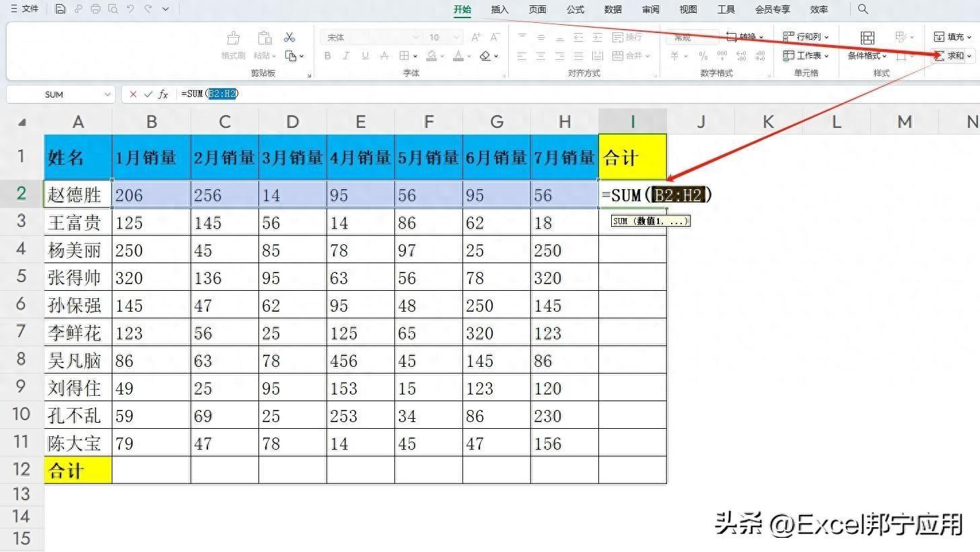Open the Worksheet (工作表) menu

tap(806, 56)
